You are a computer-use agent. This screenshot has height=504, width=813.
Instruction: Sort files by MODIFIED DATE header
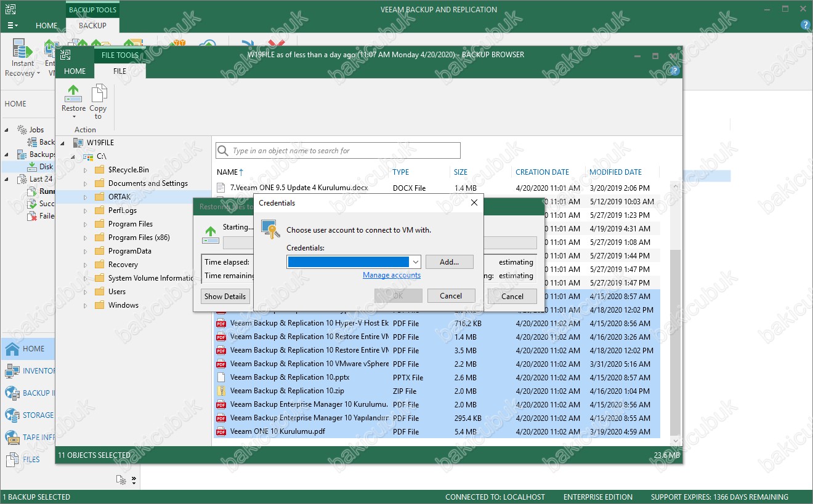coord(615,172)
